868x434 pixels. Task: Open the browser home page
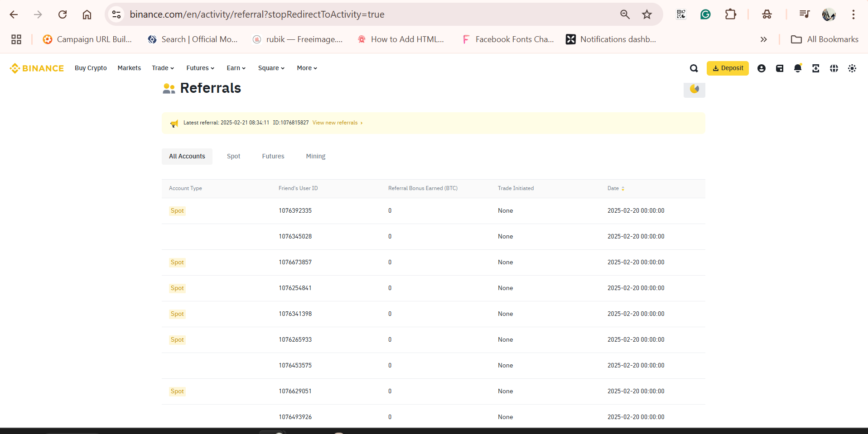click(87, 14)
